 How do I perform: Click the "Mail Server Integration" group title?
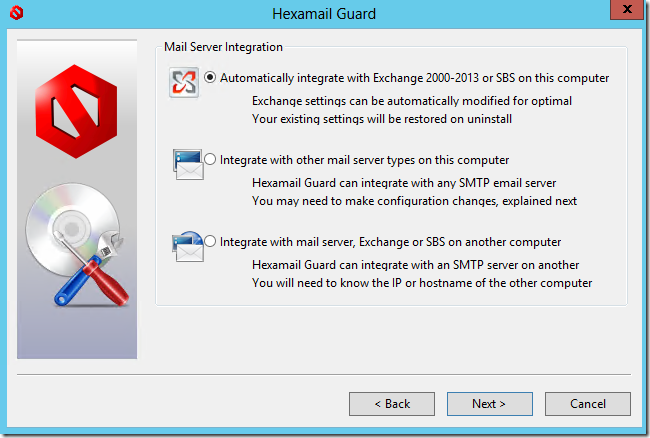point(223,47)
